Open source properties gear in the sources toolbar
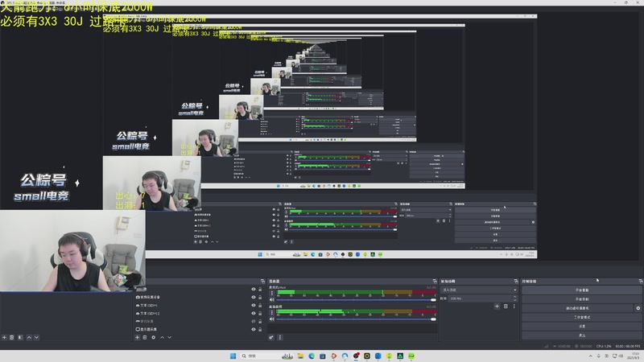 point(153,337)
